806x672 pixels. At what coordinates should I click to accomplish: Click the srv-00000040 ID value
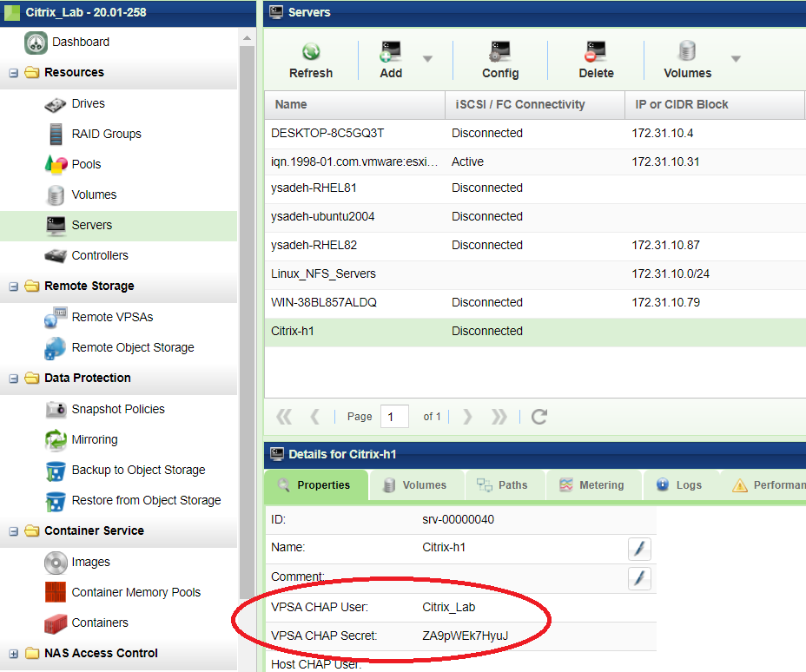click(458, 520)
